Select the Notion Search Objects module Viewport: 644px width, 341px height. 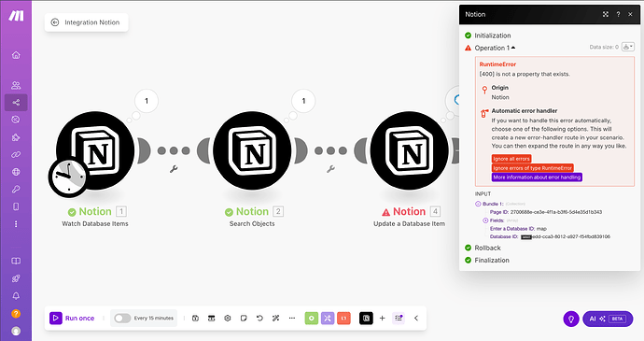click(x=252, y=150)
